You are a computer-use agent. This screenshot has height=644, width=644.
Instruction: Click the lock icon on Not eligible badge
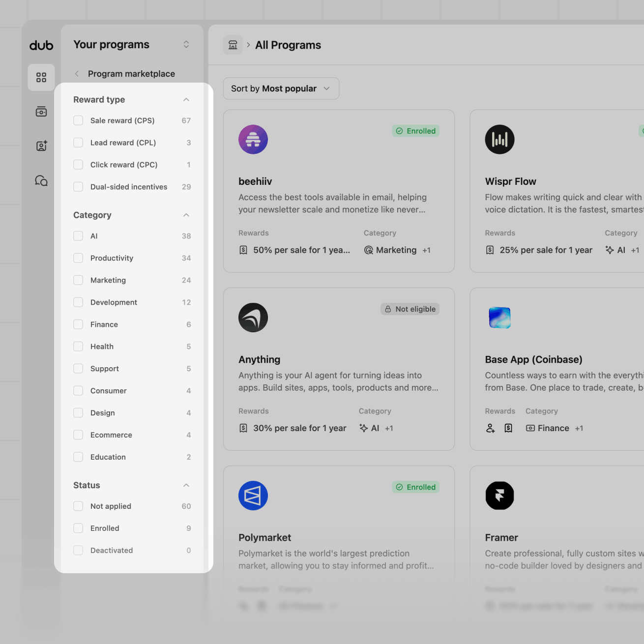pos(388,309)
